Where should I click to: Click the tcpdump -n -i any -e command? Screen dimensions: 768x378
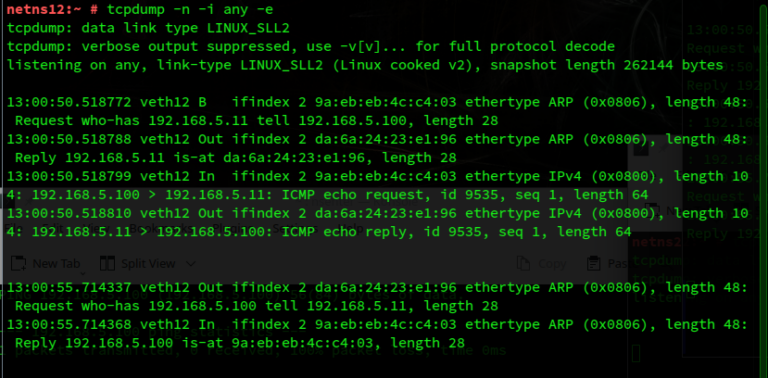(190, 9)
